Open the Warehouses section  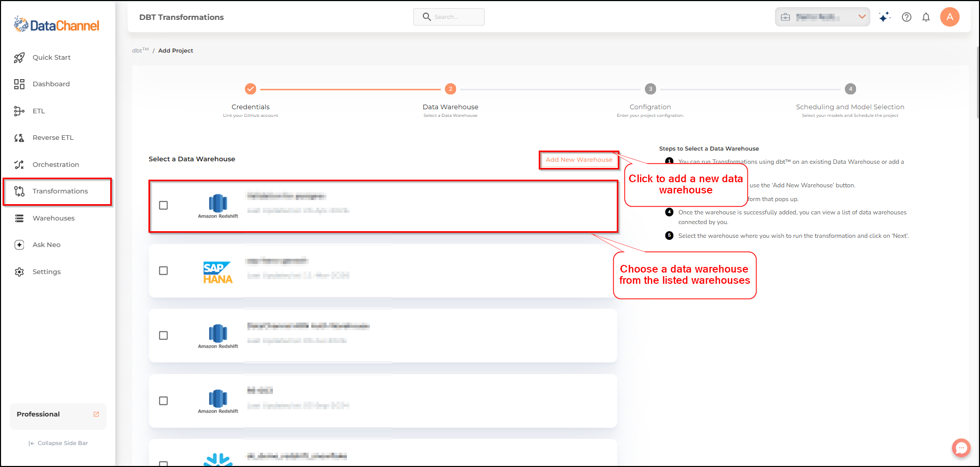coord(54,218)
